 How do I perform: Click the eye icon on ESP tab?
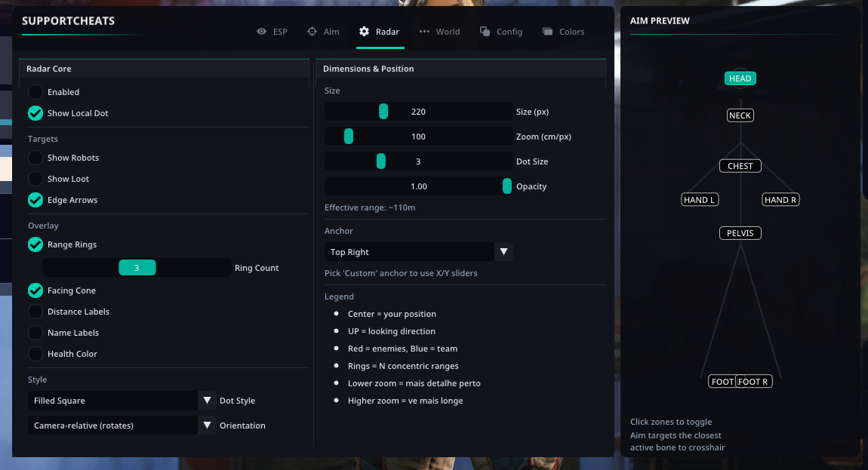tap(261, 32)
